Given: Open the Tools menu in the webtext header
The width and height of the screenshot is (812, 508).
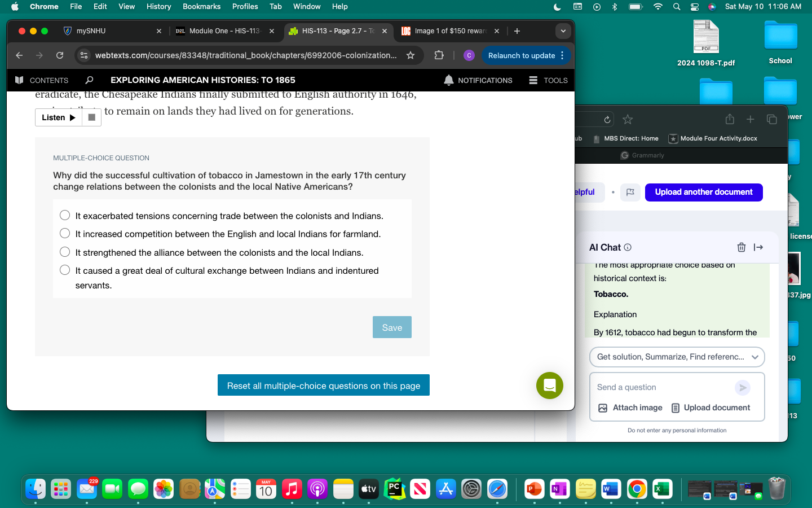Looking at the screenshot, I should [548, 80].
